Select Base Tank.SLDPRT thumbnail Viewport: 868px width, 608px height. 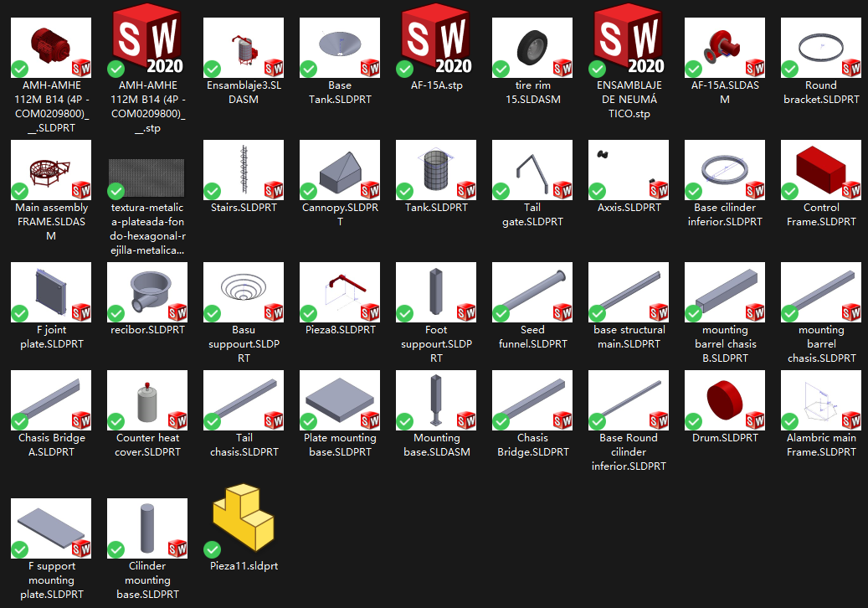pos(340,48)
